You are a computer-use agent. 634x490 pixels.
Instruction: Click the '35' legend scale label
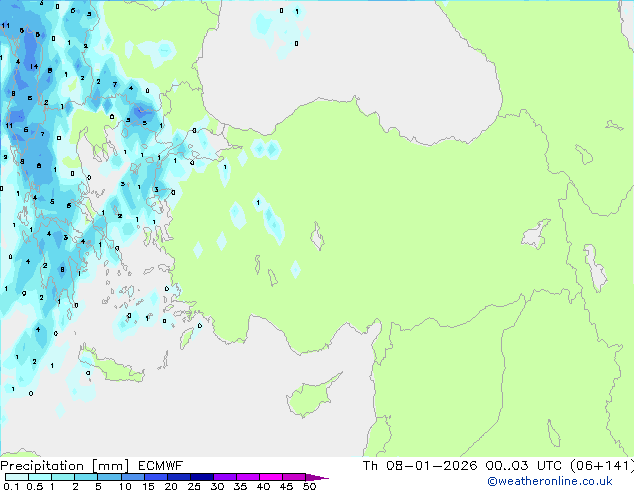[240, 486]
